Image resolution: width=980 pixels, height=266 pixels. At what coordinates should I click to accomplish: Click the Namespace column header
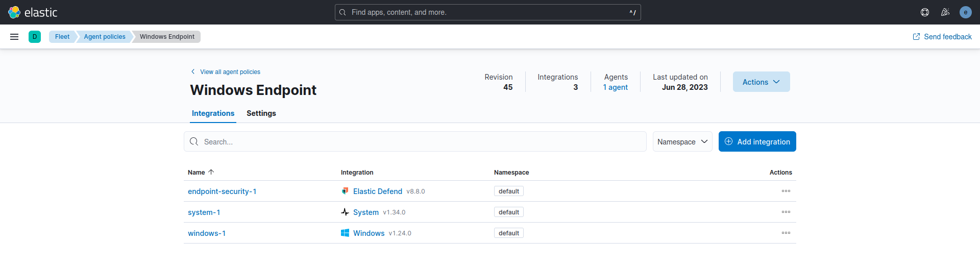coord(511,172)
